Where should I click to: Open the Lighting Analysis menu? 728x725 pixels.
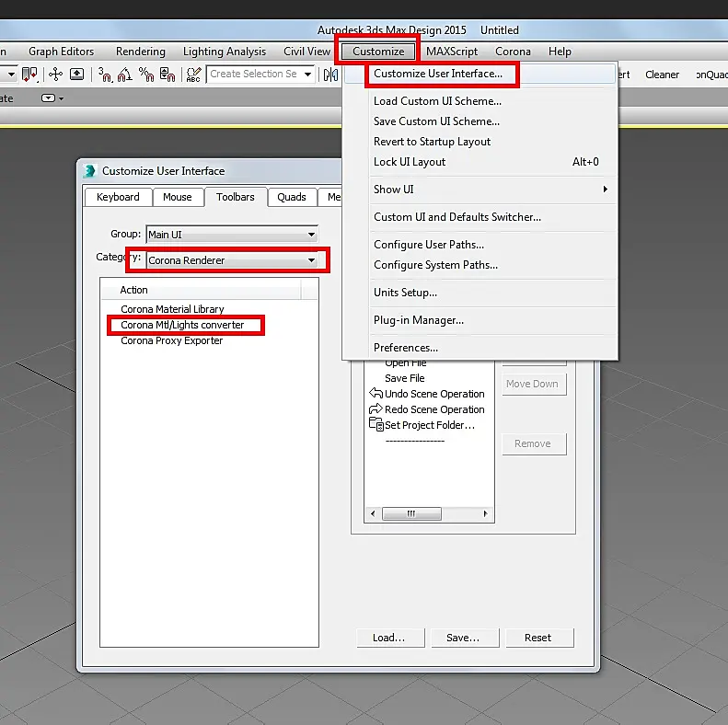click(x=225, y=51)
